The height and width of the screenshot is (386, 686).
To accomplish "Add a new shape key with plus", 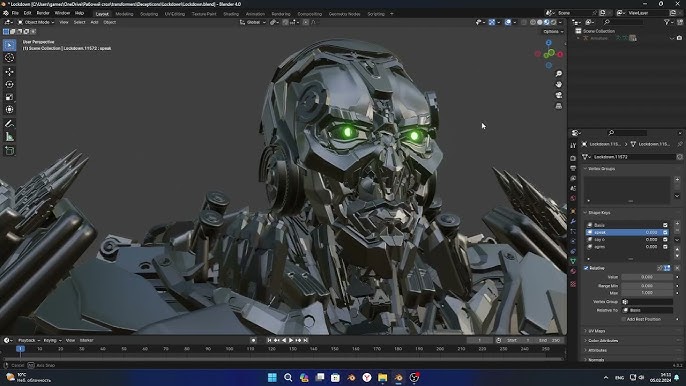I will 677,224.
